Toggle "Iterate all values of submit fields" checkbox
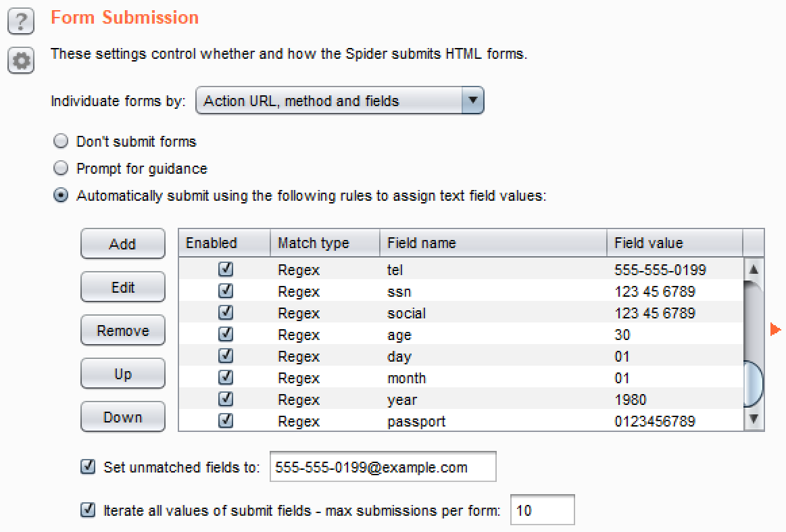The width and height of the screenshot is (786, 532). (88, 510)
